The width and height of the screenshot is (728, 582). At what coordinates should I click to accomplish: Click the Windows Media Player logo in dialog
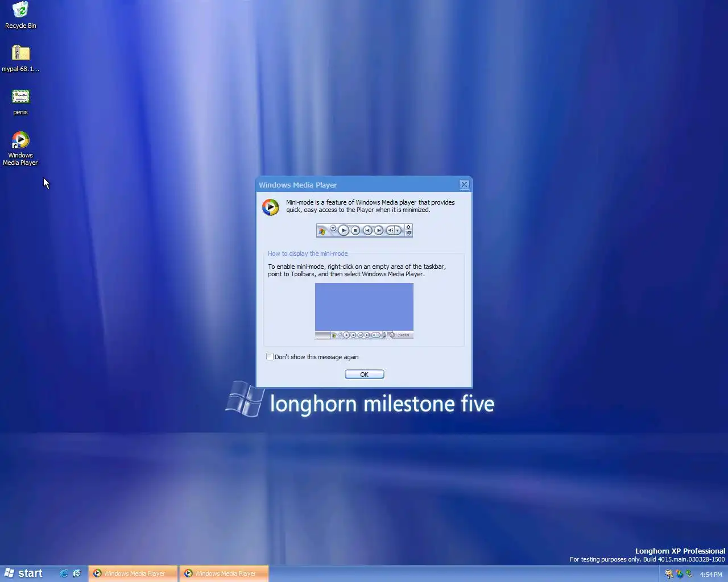(x=270, y=207)
